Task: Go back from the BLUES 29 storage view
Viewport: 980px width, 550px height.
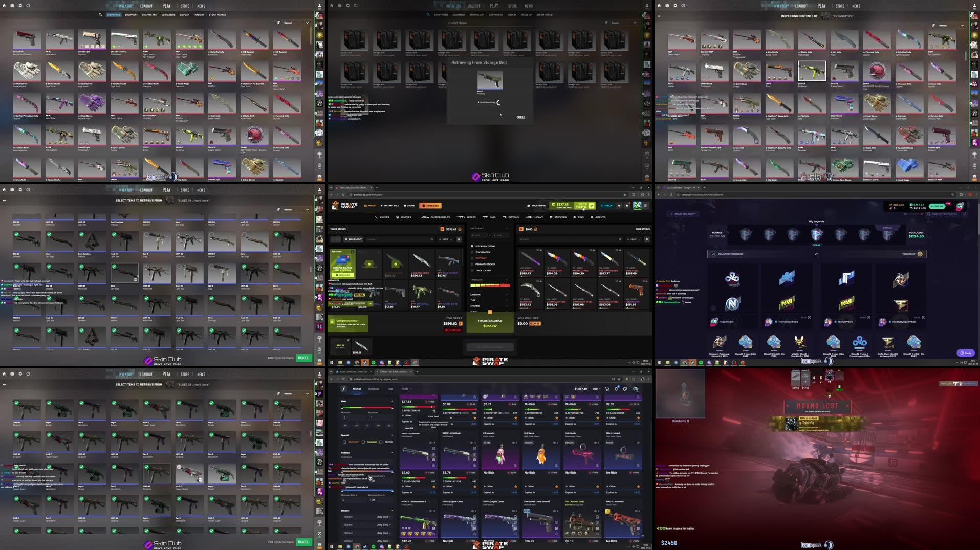Action: [x=5, y=200]
